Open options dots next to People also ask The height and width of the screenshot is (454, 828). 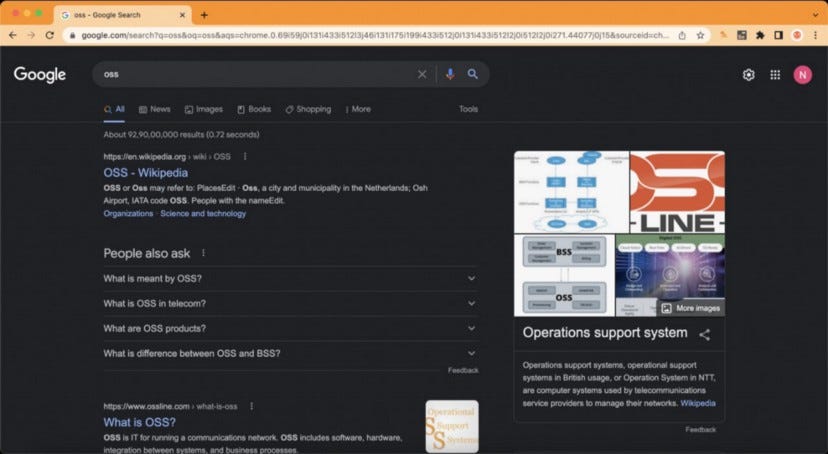pos(203,253)
